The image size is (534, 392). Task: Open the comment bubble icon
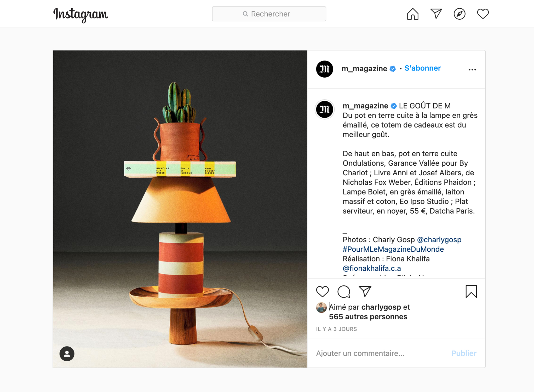click(x=344, y=291)
